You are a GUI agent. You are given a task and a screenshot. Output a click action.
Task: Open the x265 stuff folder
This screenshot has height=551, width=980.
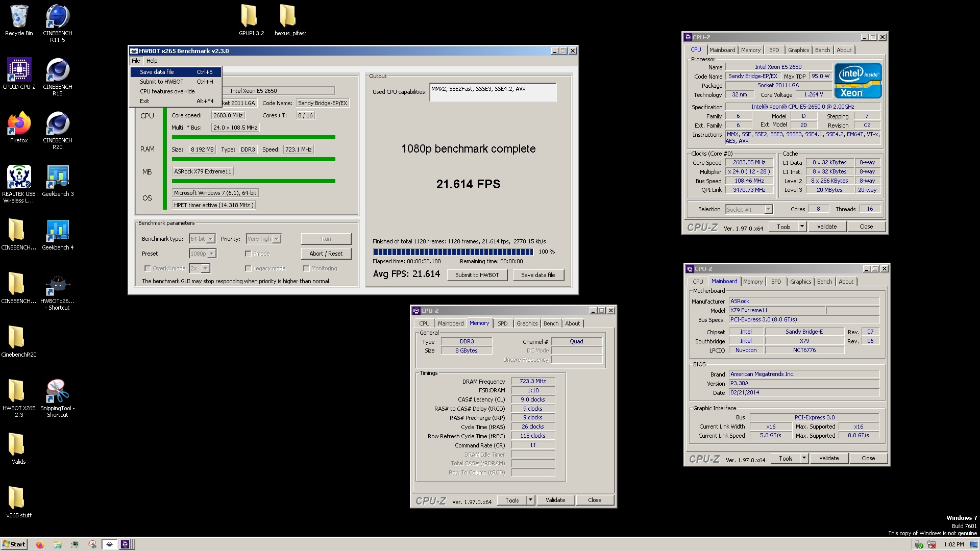tap(19, 503)
